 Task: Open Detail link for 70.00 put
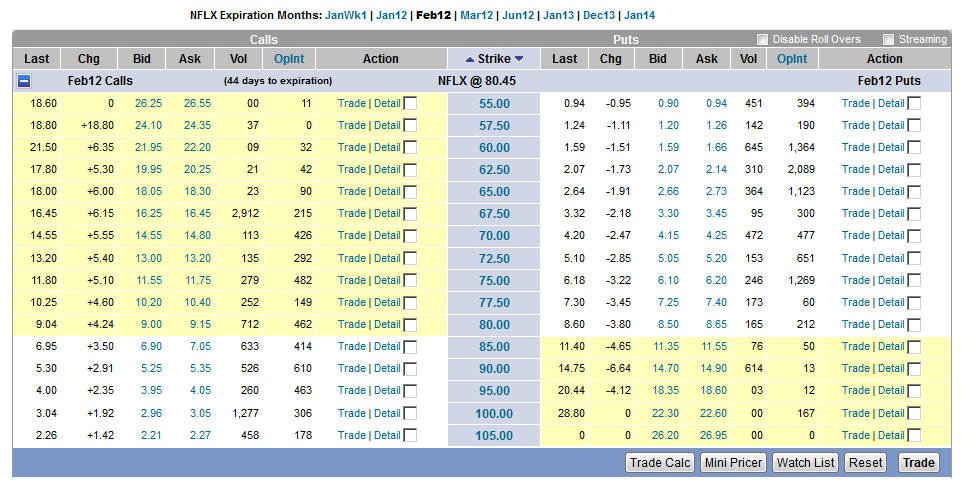[891, 236]
